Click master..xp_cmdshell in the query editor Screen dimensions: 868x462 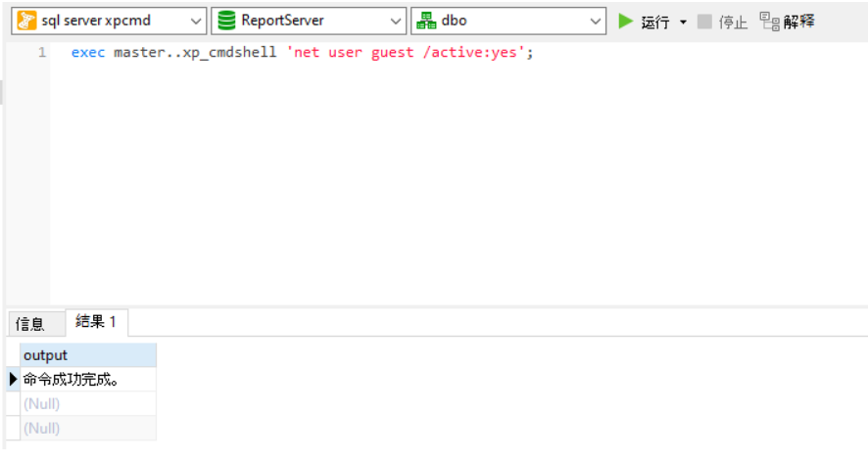195,53
